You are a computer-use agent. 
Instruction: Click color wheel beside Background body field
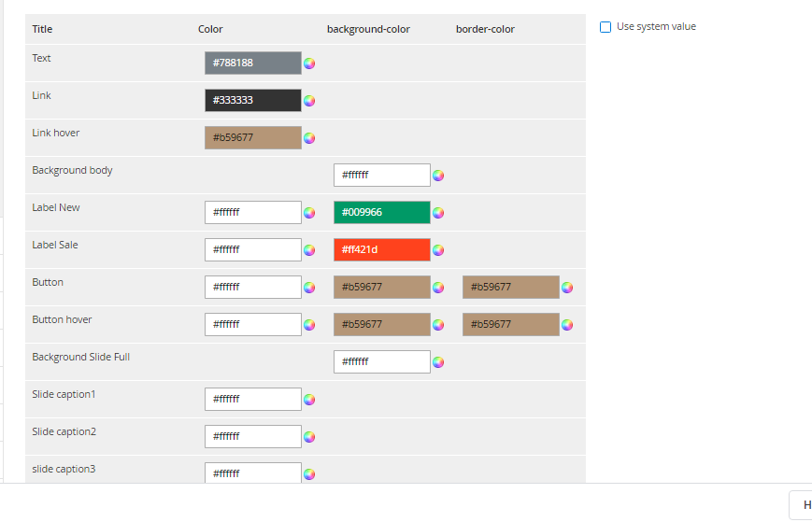point(438,176)
